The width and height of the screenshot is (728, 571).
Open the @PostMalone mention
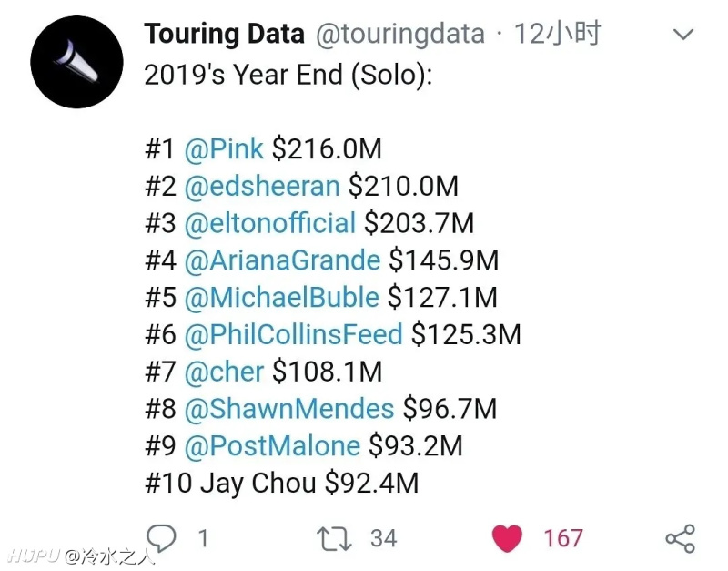point(272,445)
